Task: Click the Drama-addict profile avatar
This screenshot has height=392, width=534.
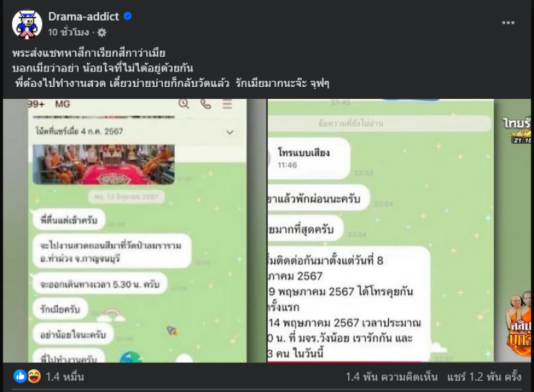Action: pos(27,24)
